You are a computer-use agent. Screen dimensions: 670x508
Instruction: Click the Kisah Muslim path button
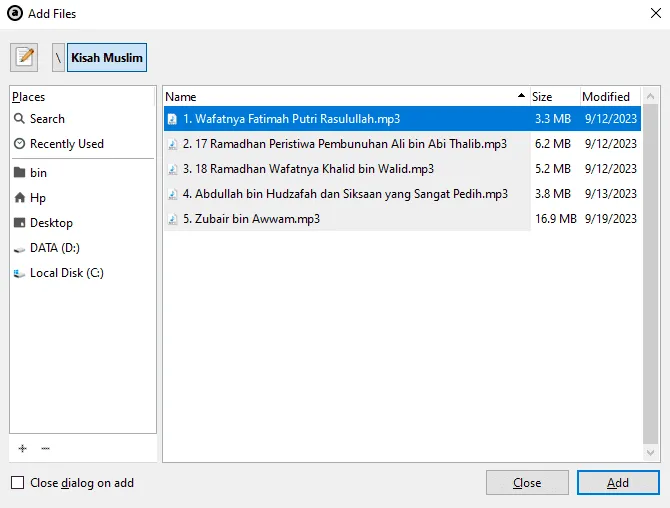[107, 57]
